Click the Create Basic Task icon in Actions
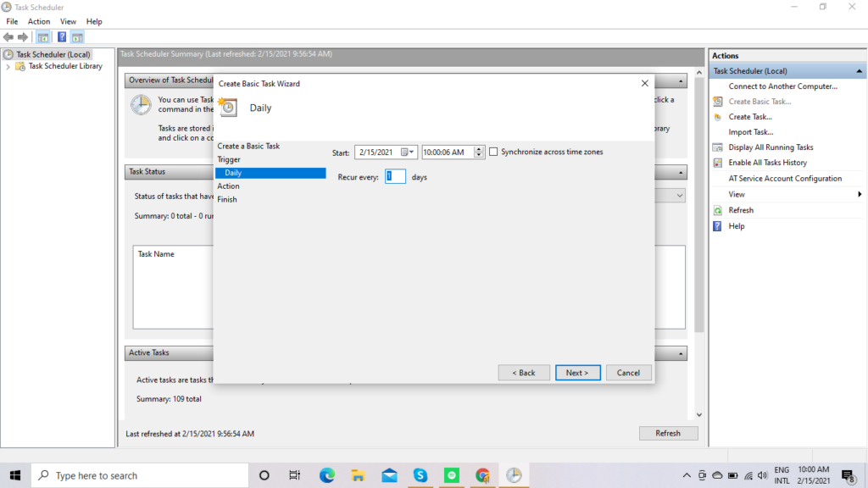Viewport: 868px width, 488px height. tap(718, 102)
